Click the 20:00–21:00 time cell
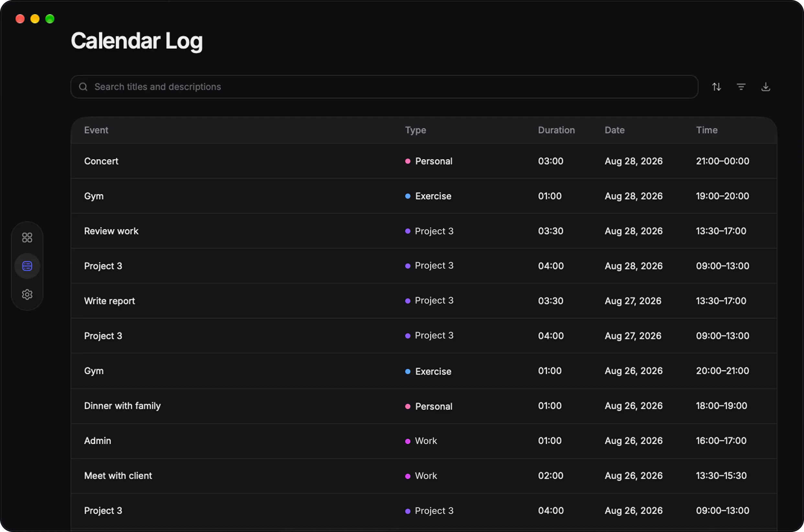804x532 pixels. click(722, 371)
